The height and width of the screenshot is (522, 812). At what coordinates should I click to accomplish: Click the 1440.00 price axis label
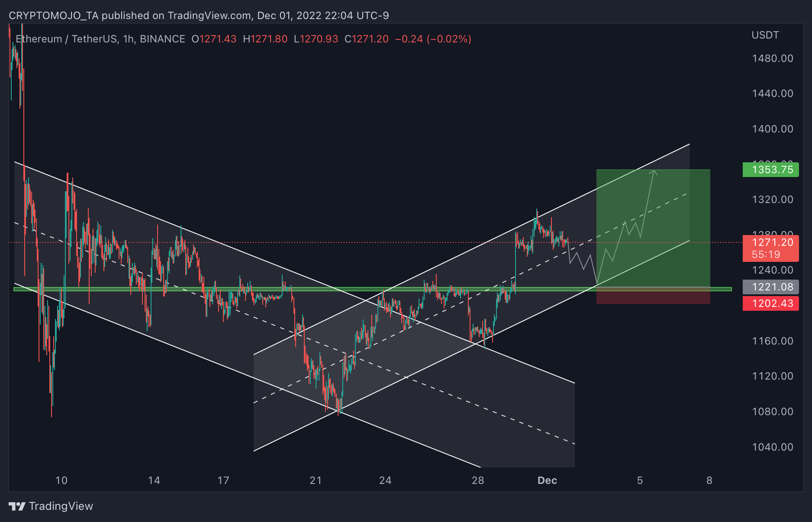tap(773, 93)
